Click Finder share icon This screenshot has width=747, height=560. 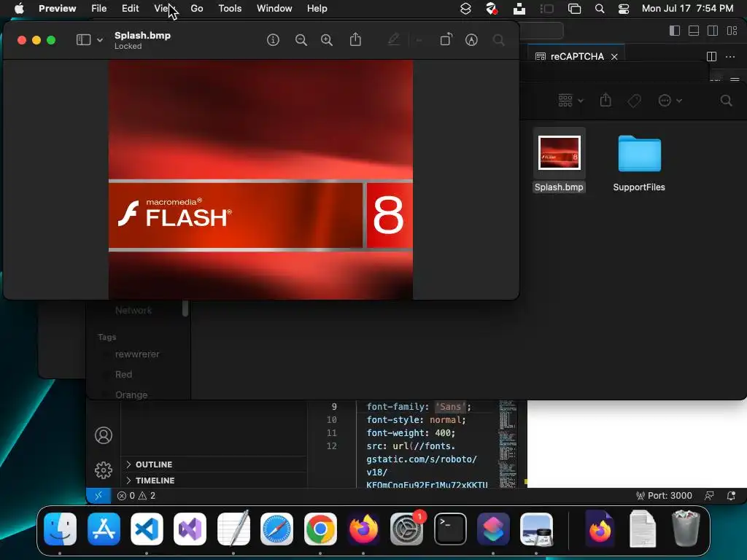(x=605, y=100)
